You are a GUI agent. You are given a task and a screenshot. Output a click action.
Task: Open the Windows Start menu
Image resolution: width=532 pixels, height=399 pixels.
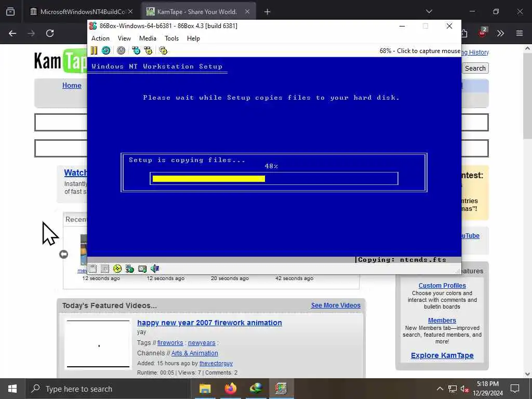12,389
